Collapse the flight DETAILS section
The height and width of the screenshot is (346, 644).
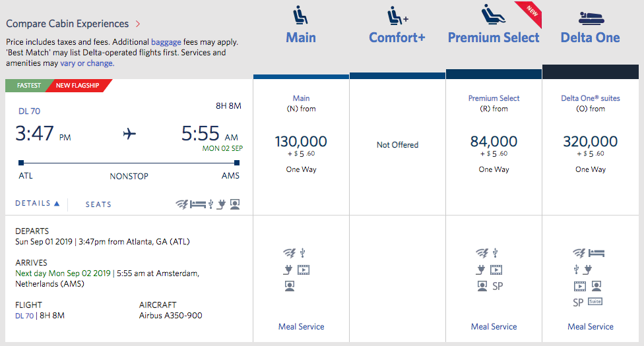tap(38, 204)
